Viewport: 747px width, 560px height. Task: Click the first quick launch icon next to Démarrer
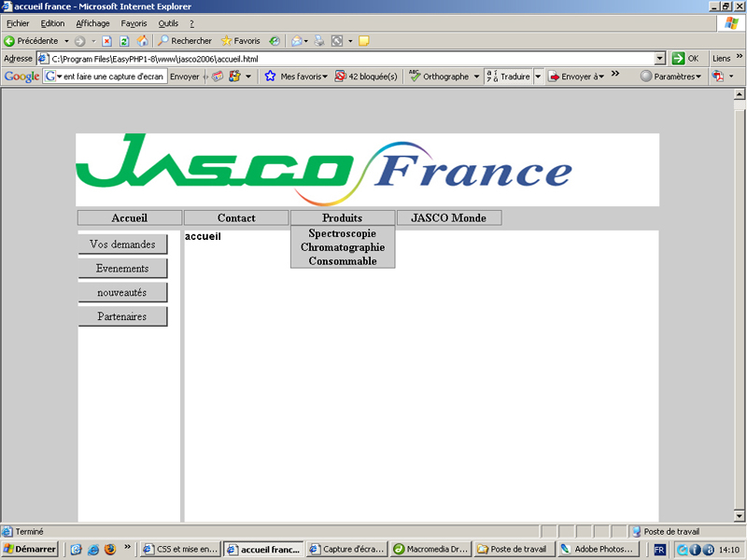(x=77, y=550)
